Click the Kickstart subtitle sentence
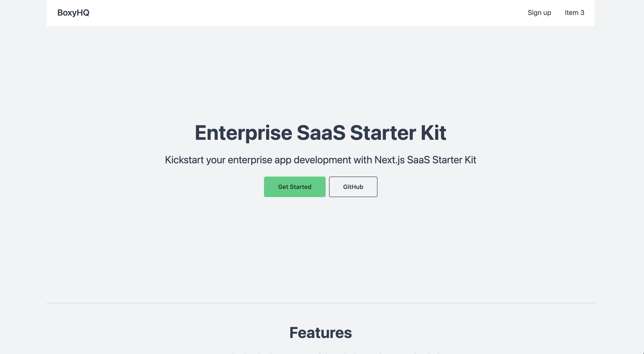This screenshot has height=354, width=644. (x=321, y=160)
